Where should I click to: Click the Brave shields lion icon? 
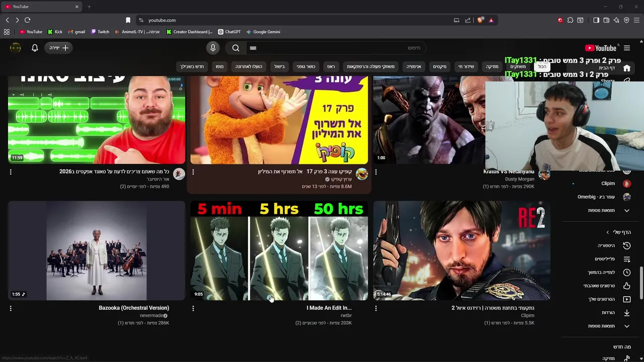pos(480,20)
